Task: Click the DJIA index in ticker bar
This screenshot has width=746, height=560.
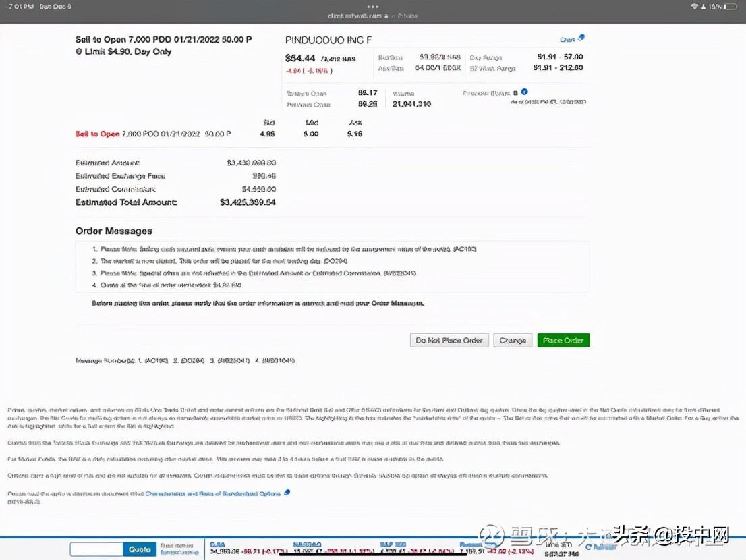Action: click(x=218, y=544)
